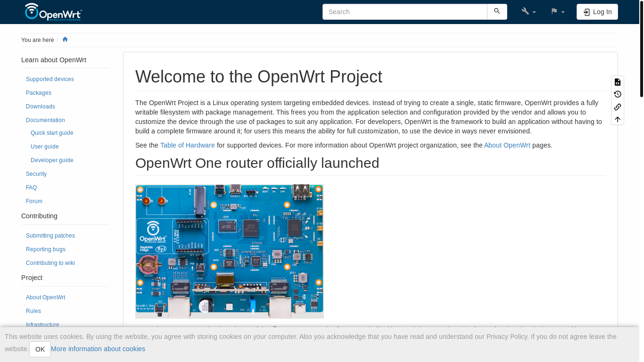644x362 pixels.
Task: Open backlinks chain icon
Action: pos(618,107)
